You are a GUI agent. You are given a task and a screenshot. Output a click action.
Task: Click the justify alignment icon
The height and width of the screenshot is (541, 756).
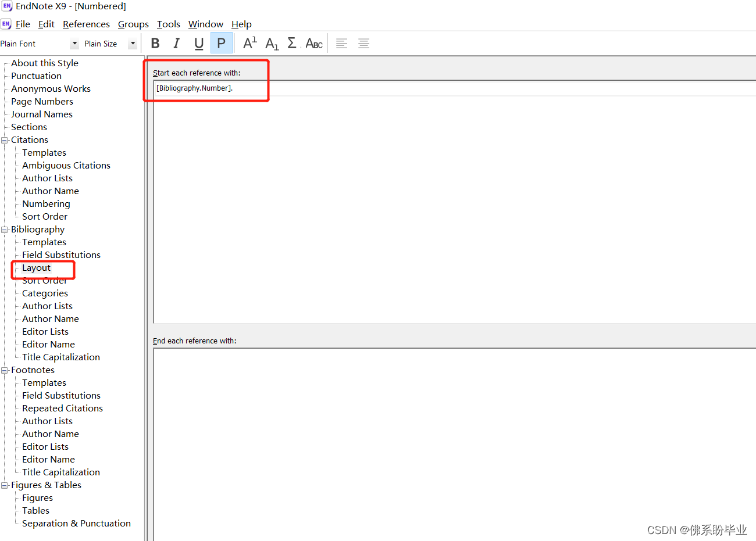point(364,43)
